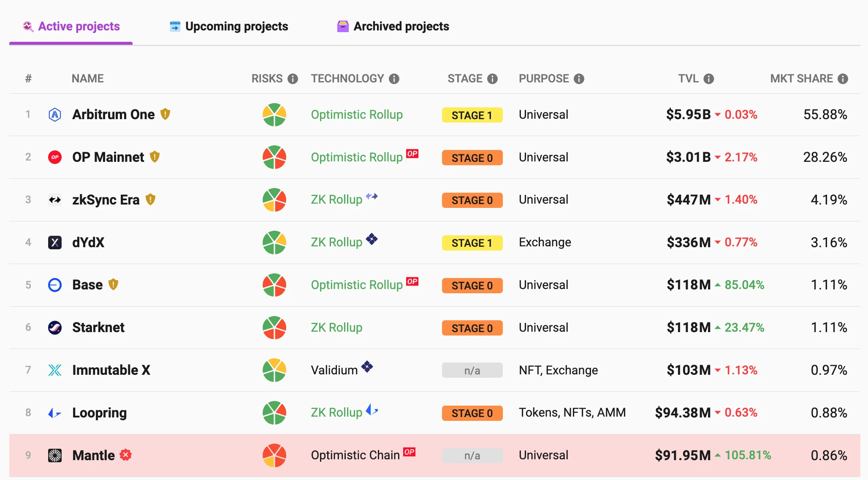Open the Mantle project link
The width and height of the screenshot is (868, 480).
click(93, 455)
